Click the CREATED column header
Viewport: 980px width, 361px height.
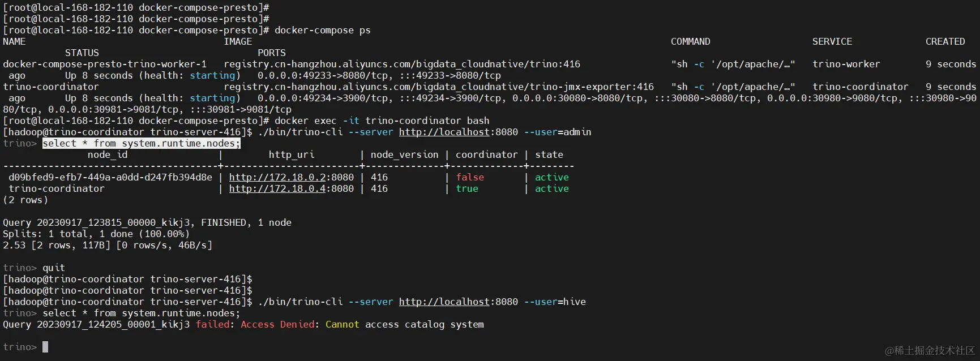coord(945,41)
